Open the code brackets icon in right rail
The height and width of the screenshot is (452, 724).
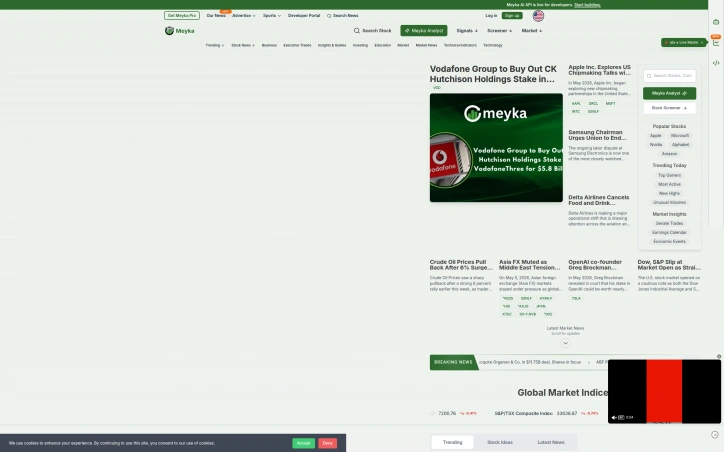716,63
